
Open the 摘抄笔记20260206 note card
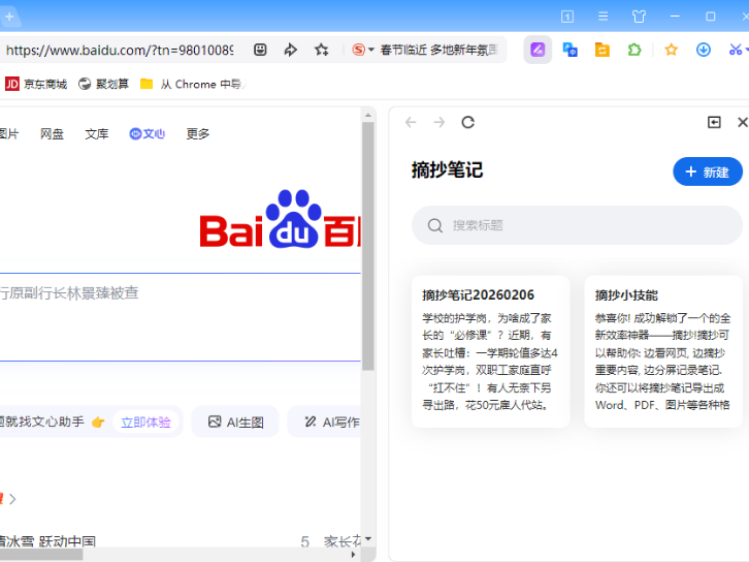click(490, 351)
